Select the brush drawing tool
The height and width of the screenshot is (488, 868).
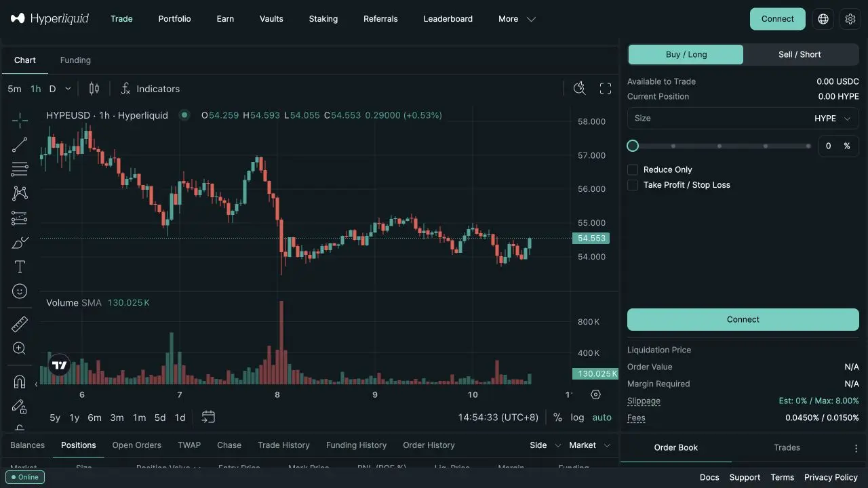coord(20,243)
